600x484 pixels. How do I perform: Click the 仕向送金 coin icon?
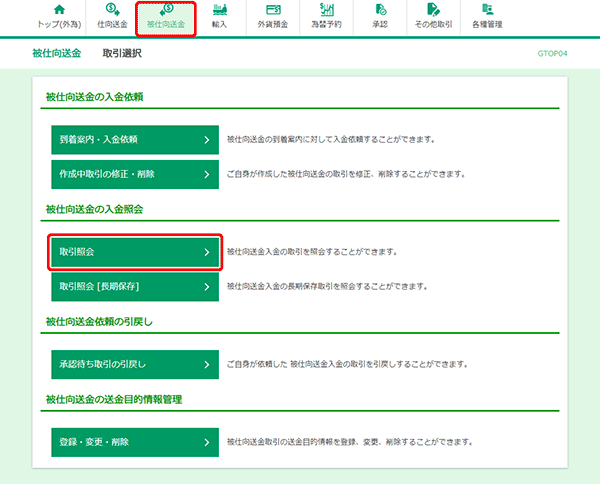tap(112, 10)
